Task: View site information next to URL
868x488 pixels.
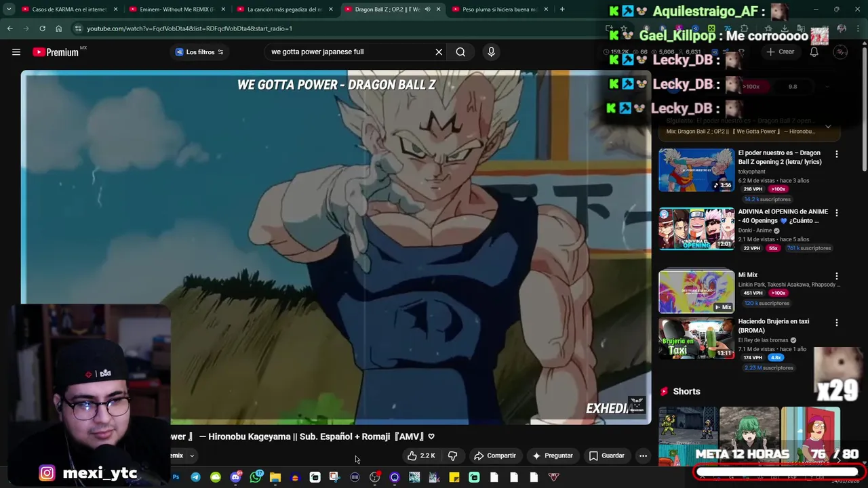Action: point(78,28)
